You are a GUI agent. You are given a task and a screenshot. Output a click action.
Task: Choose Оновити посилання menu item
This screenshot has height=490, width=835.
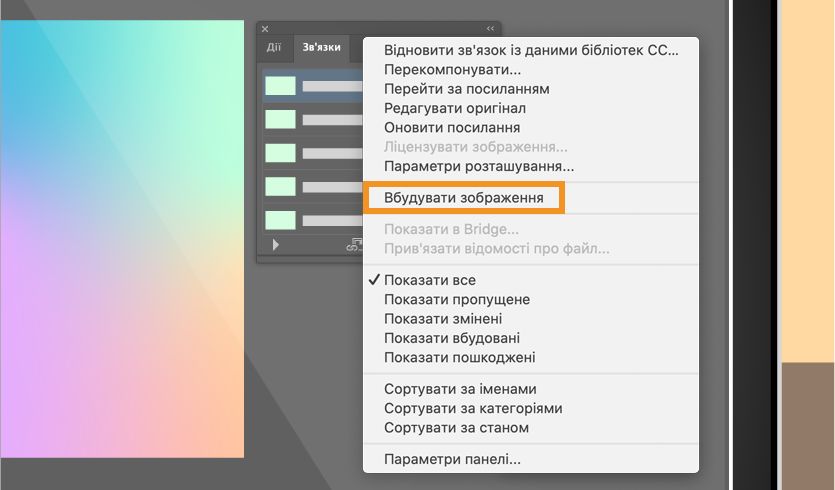452,127
